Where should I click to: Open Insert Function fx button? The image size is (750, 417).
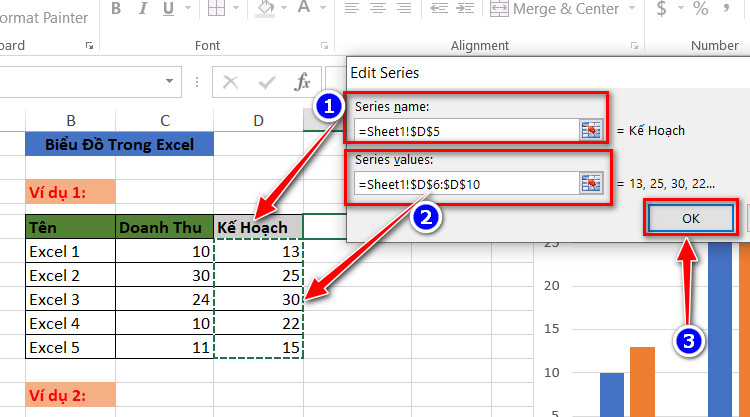click(302, 82)
